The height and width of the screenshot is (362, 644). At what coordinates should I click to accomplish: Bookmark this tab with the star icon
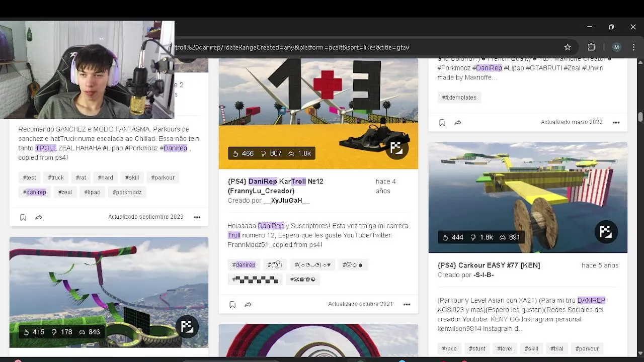[x=568, y=47]
